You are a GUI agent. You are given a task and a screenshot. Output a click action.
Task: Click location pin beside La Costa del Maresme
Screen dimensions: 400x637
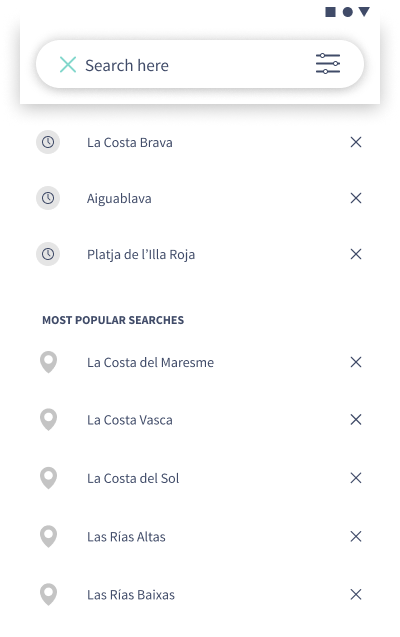pos(48,362)
